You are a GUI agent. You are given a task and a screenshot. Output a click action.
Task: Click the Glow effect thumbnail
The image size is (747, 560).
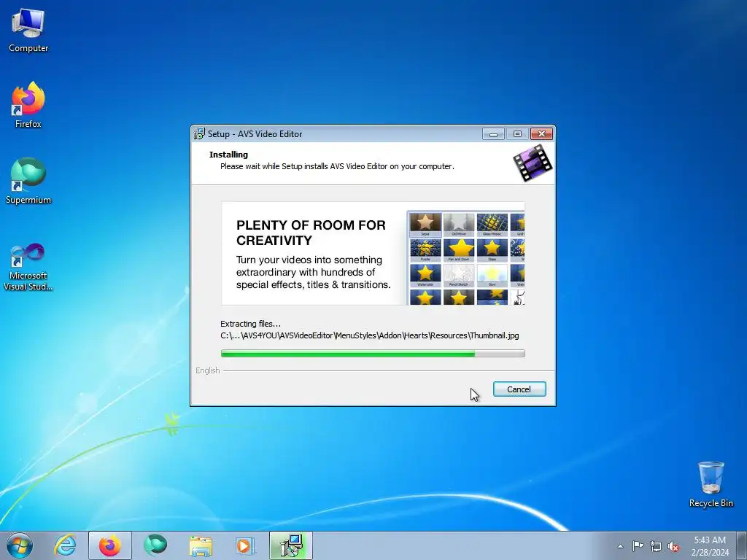(x=492, y=275)
